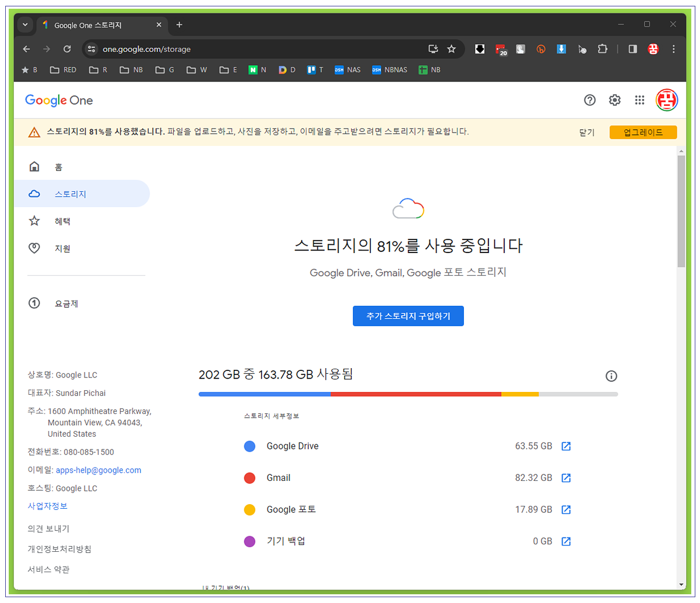Image resolution: width=700 pixels, height=603 pixels.
Task: Open the green N Naver bookmark
Action: (x=258, y=70)
